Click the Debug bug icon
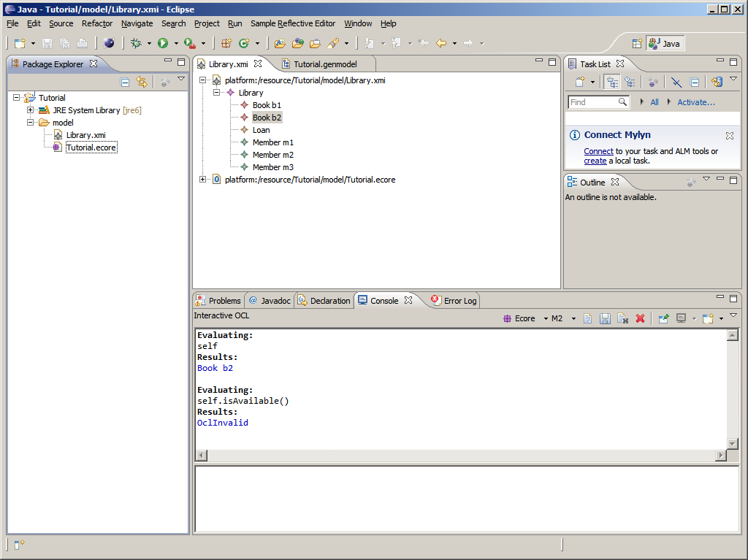 (x=137, y=43)
